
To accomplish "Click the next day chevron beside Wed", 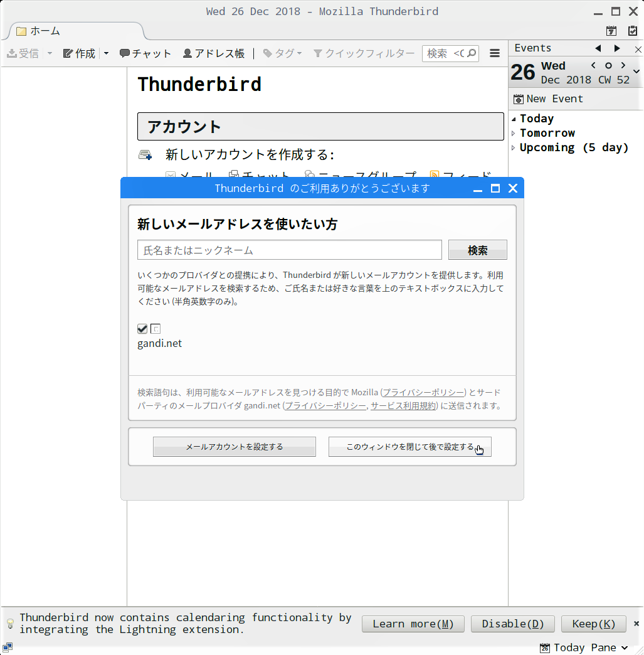I will click(623, 65).
